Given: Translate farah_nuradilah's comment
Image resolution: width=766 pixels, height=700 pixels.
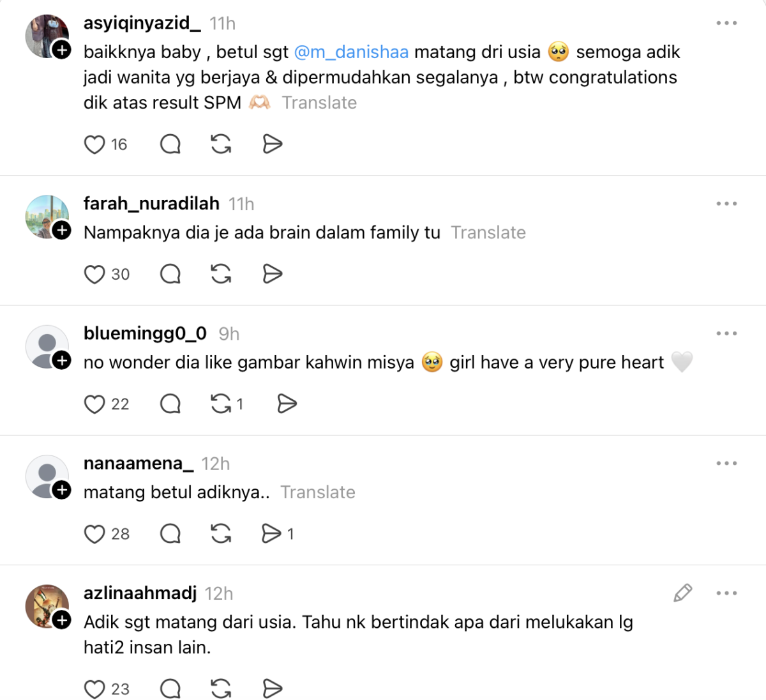Looking at the screenshot, I should pos(488,232).
